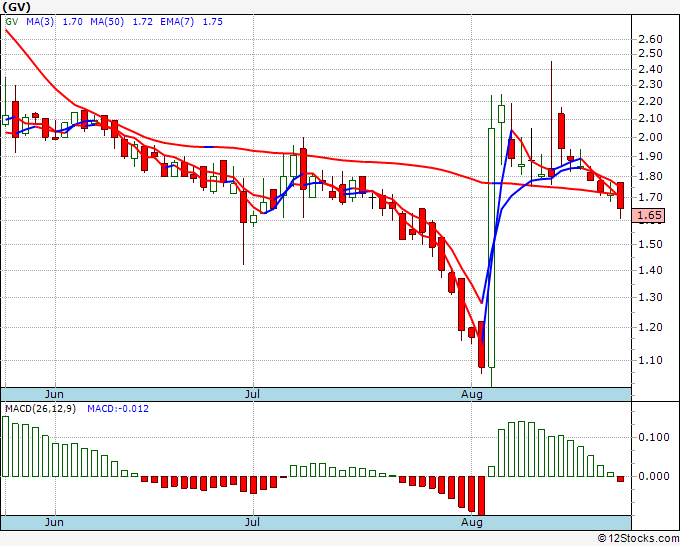
Task: Click the MA(50) indicator label
Action: 107,22
